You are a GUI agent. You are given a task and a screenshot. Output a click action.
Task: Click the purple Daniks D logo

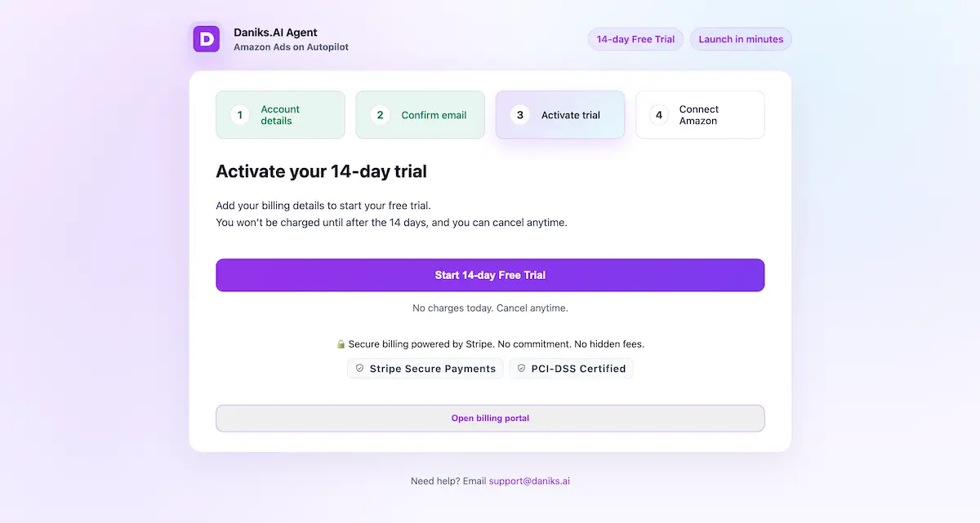207,39
